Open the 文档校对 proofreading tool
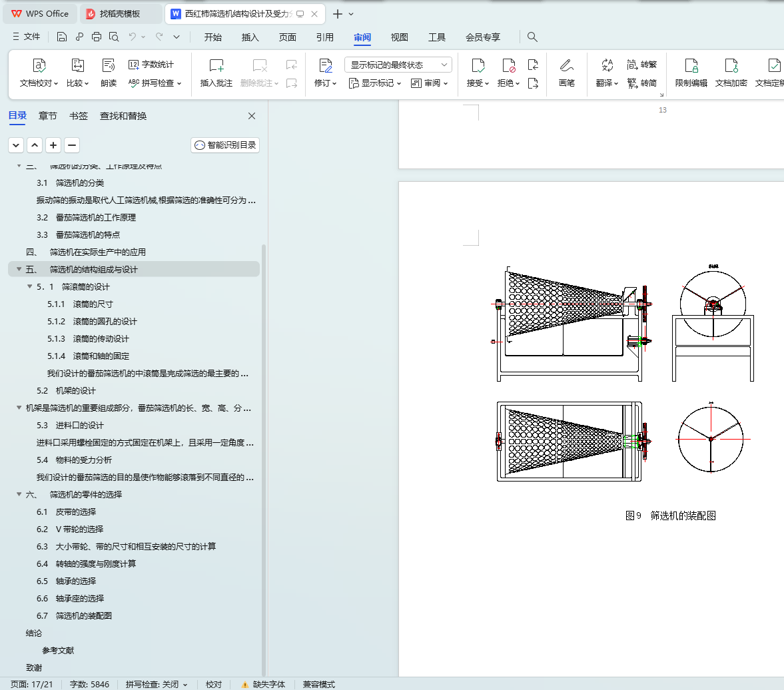This screenshot has height=690, width=784. pos(39,73)
